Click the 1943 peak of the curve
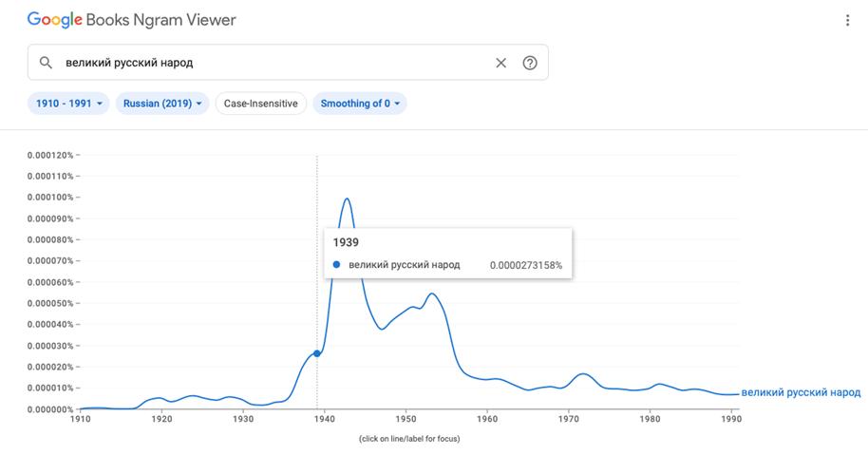868x474 pixels. (347, 199)
